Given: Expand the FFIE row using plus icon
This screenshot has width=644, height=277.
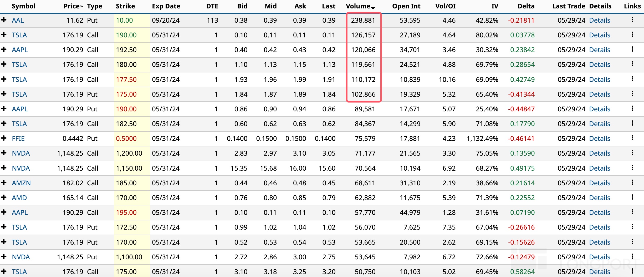Looking at the screenshot, I should (x=4, y=138).
